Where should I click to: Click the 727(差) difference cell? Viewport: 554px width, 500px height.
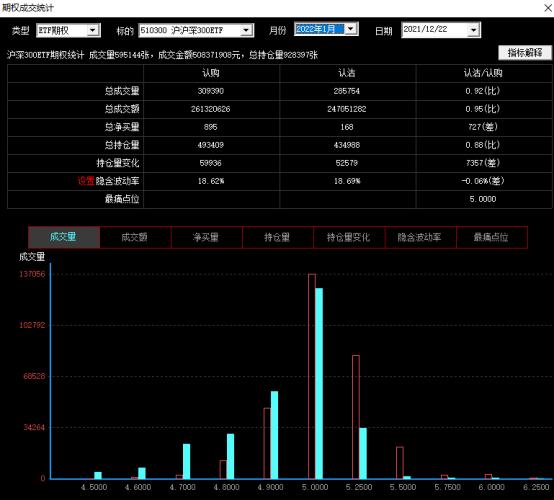tap(483, 127)
